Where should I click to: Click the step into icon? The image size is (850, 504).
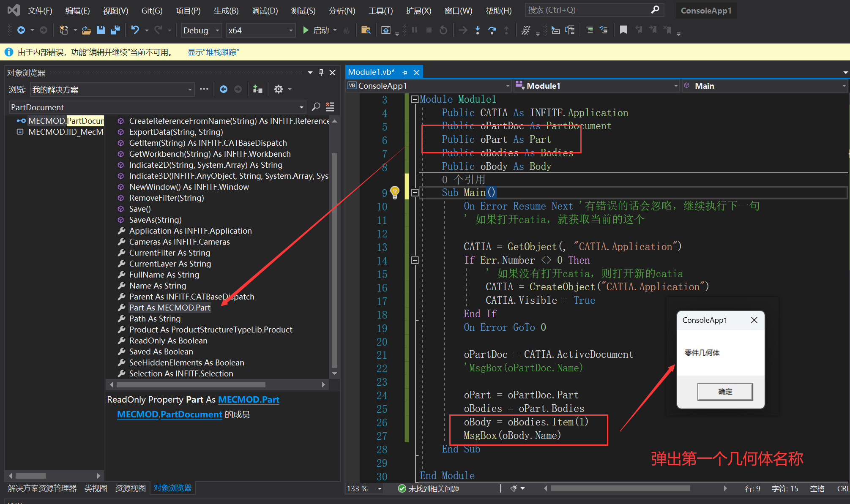pyautogui.click(x=478, y=30)
